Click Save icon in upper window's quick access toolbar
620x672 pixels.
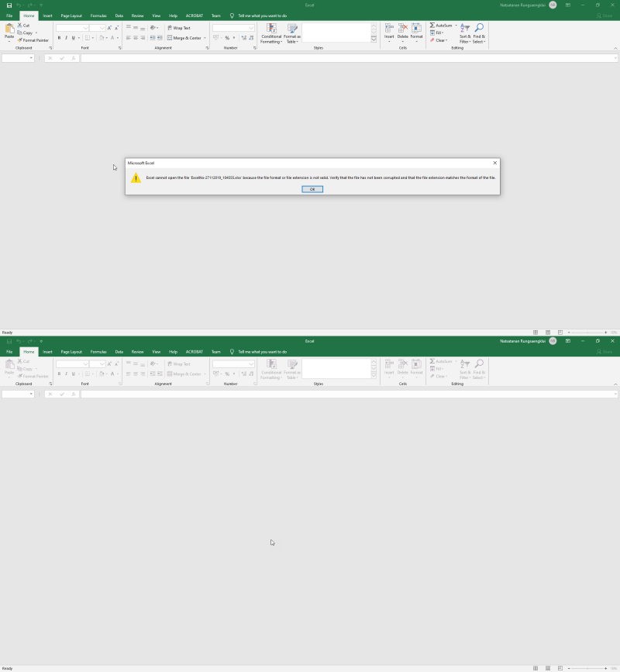pos(9,5)
